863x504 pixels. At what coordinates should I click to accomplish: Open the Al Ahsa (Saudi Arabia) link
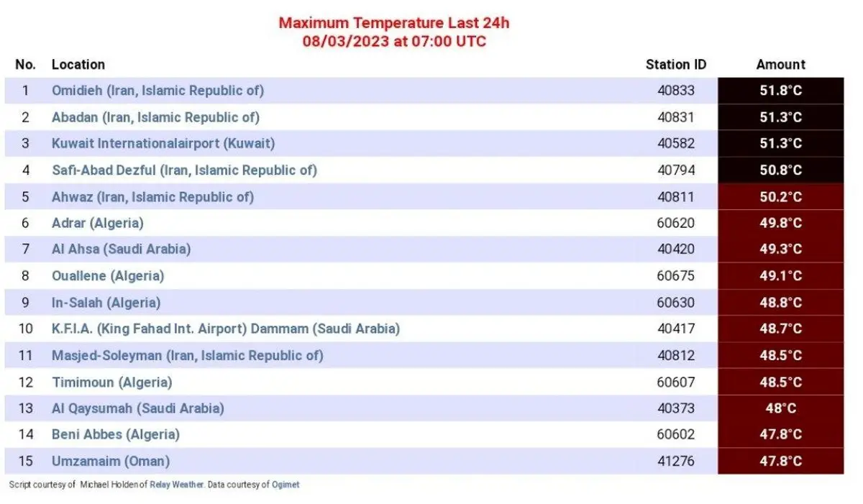[121, 249]
